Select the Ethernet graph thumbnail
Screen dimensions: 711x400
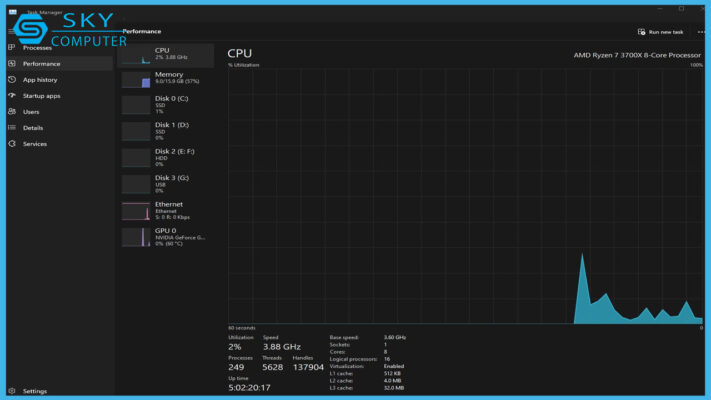(x=136, y=211)
